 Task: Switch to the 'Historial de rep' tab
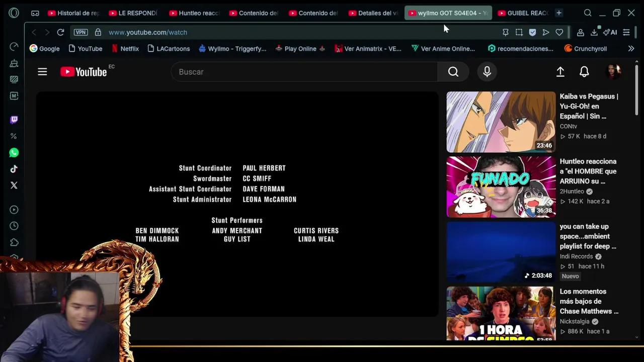pyautogui.click(x=73, y=13)
